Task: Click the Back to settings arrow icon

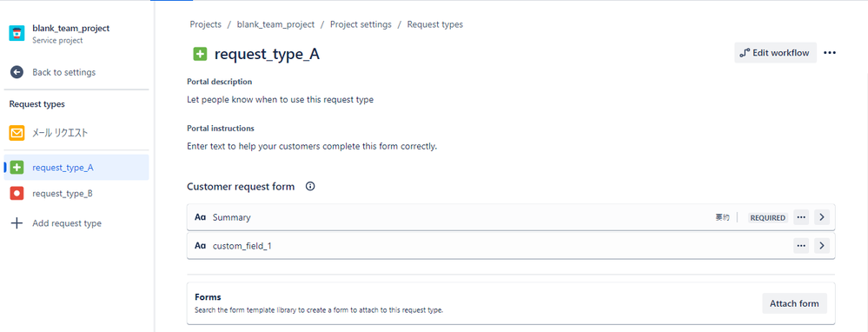Action: (17, 72)
